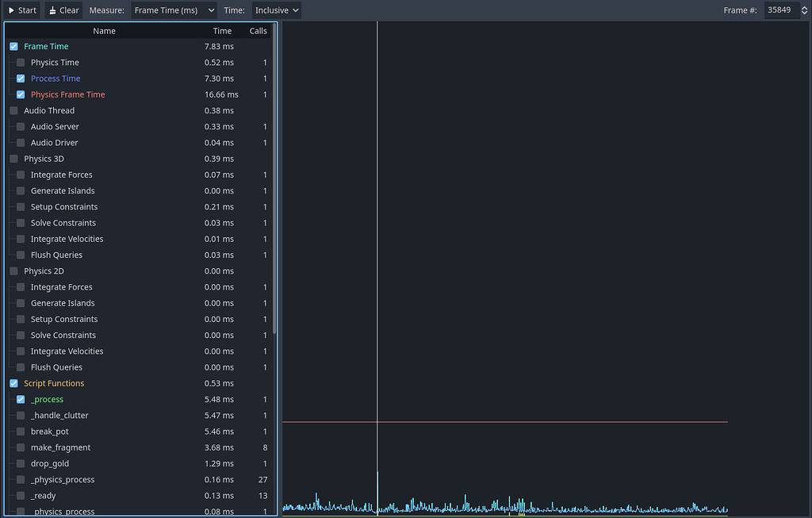Check the Audio Server checkbox
Viewport: 812px width, 518px height.
pyautogui.click(x=21, y=127)
